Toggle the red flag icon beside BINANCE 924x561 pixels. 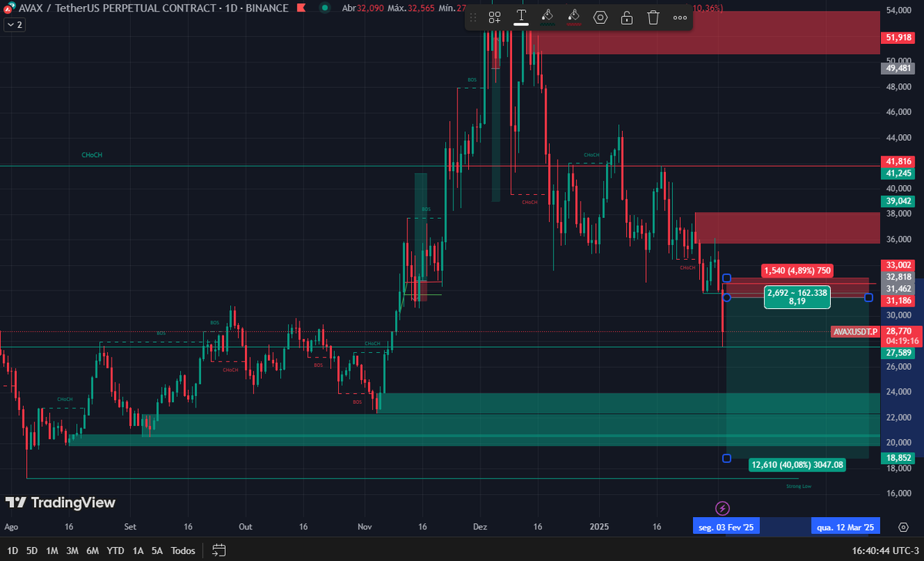point(302,8)
